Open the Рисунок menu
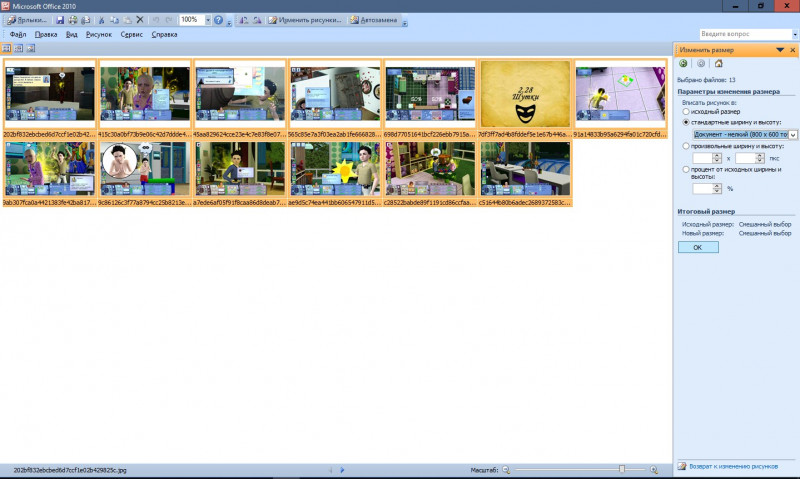Screen dimensions: 800x479 (x=99, y=34)
